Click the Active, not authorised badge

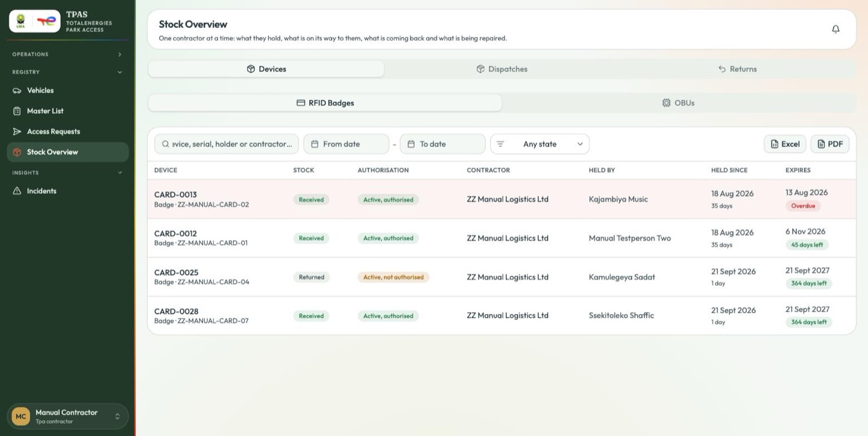click(393, 277)
